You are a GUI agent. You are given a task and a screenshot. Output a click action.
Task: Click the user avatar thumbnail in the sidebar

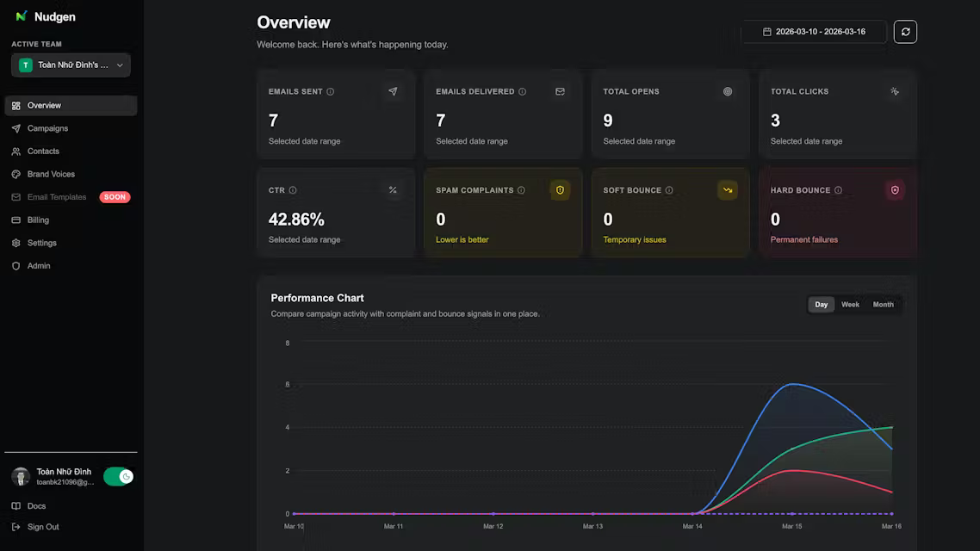pos(20,475)
